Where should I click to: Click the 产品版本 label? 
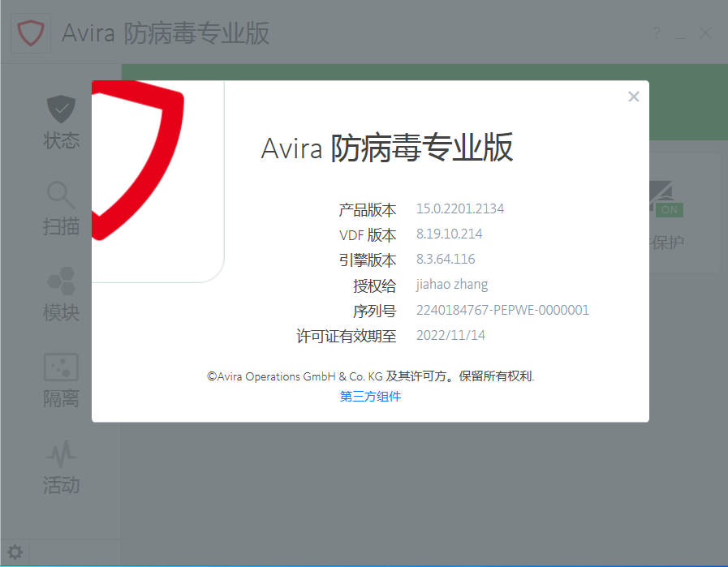click(x=368, y=210)
